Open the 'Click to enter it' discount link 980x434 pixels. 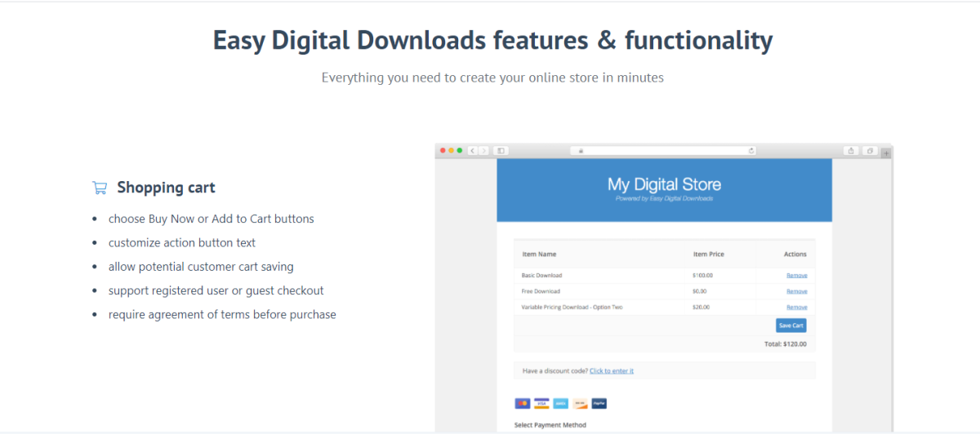tap(611, 371)
